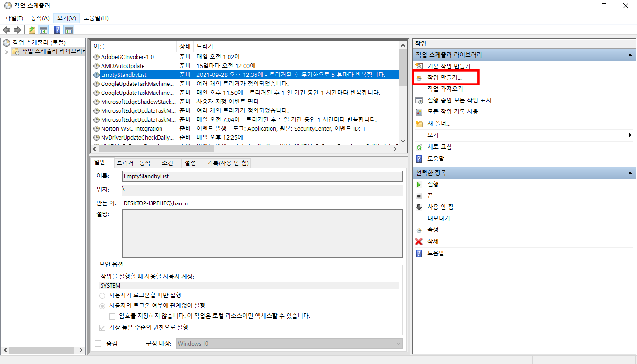This screenshot has width=637, height=364.
Task: Click the black 끝 stop icon
Action: click(419, 196)
